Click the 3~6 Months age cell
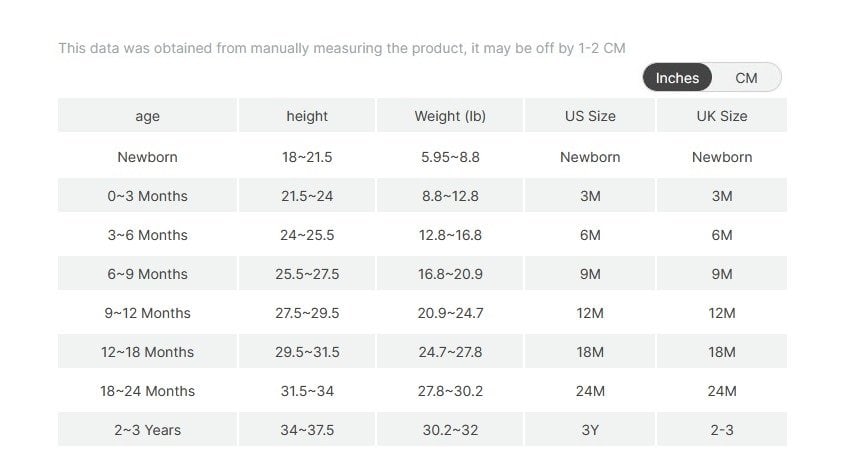This screenshot has height=455, width=859. coord(147,235)
